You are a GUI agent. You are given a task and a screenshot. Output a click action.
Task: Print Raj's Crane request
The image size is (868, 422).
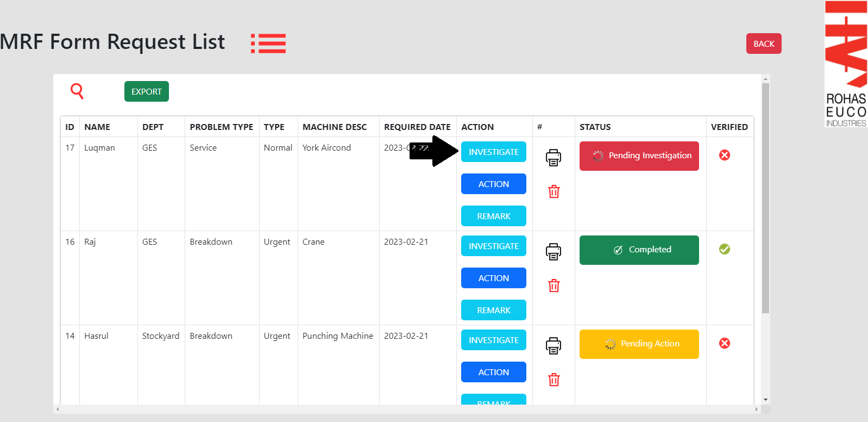553,252
